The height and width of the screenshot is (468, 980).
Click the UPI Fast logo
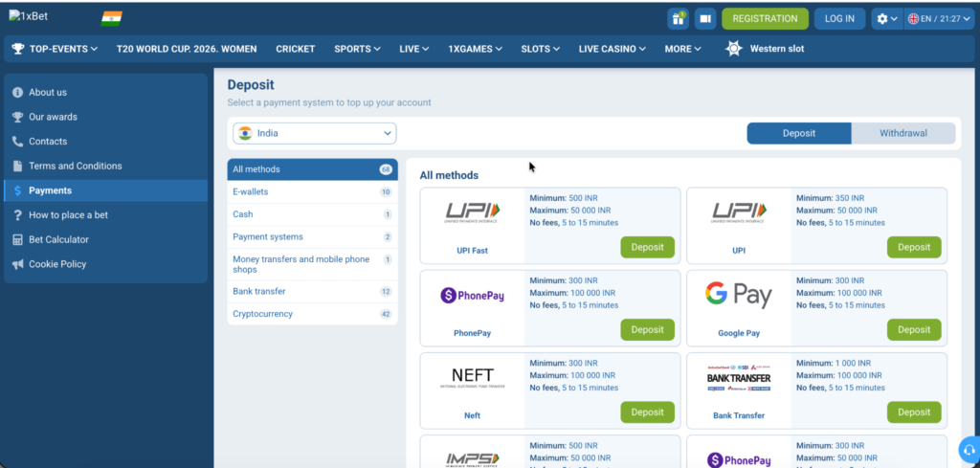pos(472,212)
